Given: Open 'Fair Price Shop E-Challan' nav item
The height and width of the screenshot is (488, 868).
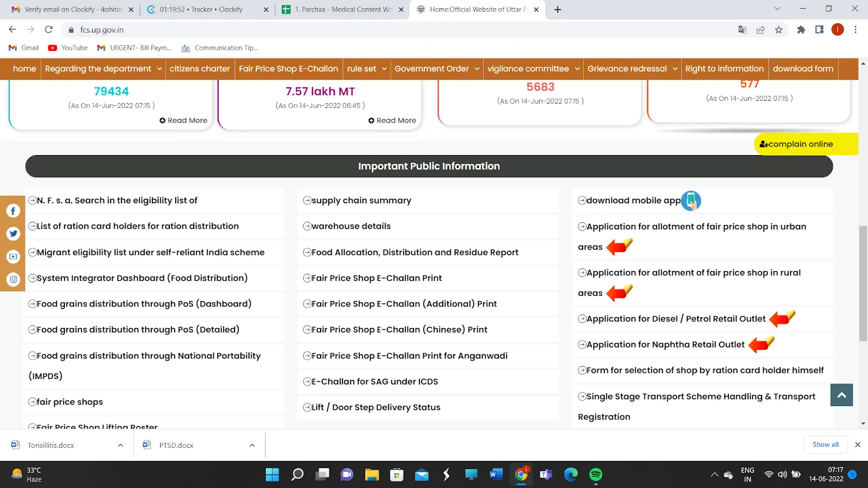Looking at the screenshot, I should [x=289, y=69].
